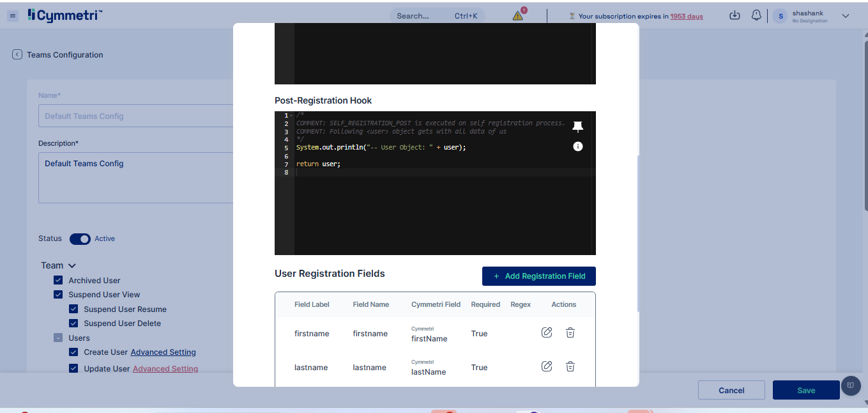Click True in the firstname row
Image resolution: width=868 pixels, height=413 pixels.
click(x=479, y=334)
